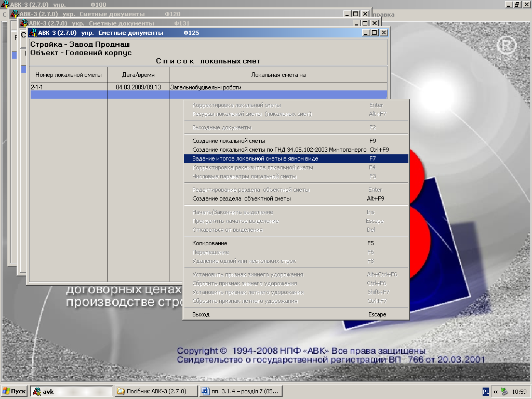The height and width of the screenshot is (399, 532).
Task: Click the system tray icon beside the clock
Action: pos(504,392)
